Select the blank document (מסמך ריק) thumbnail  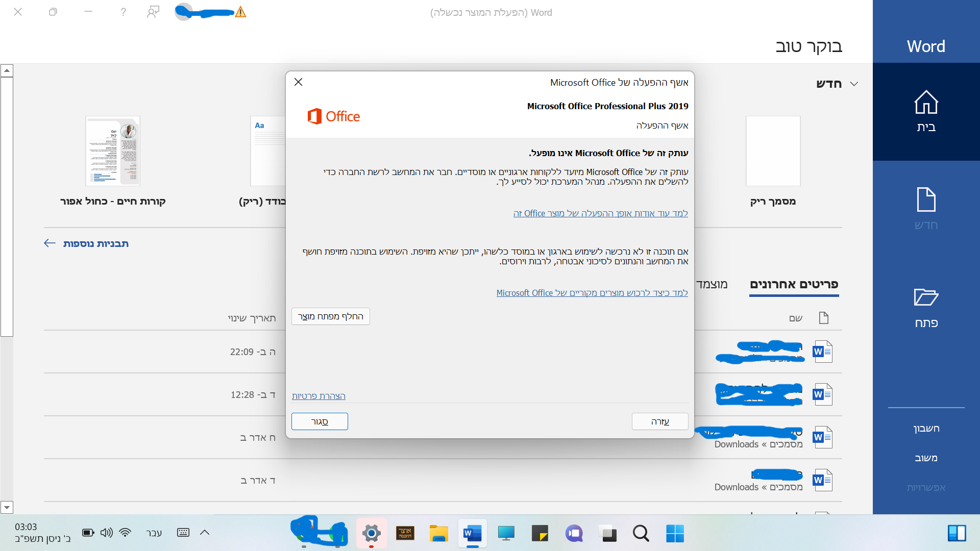click(773, 151)
